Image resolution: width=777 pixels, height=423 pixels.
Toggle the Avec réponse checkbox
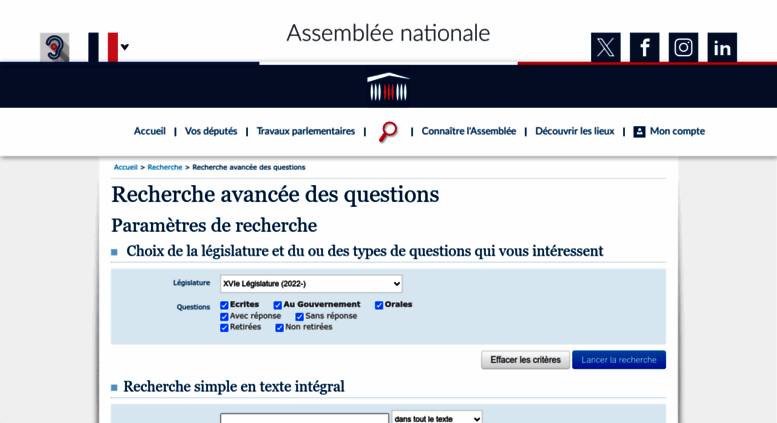click(x=224, y=317)
